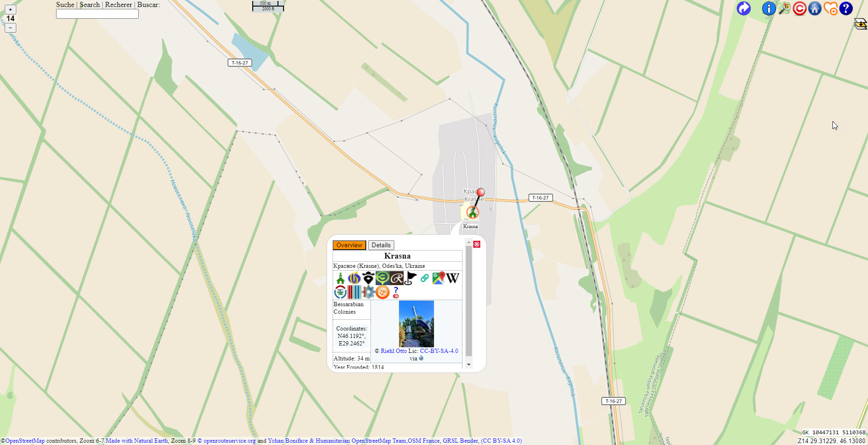
Task: Open the Wikipedia W icon in popup
Action: pyautogui.click(x=452, y=278)
